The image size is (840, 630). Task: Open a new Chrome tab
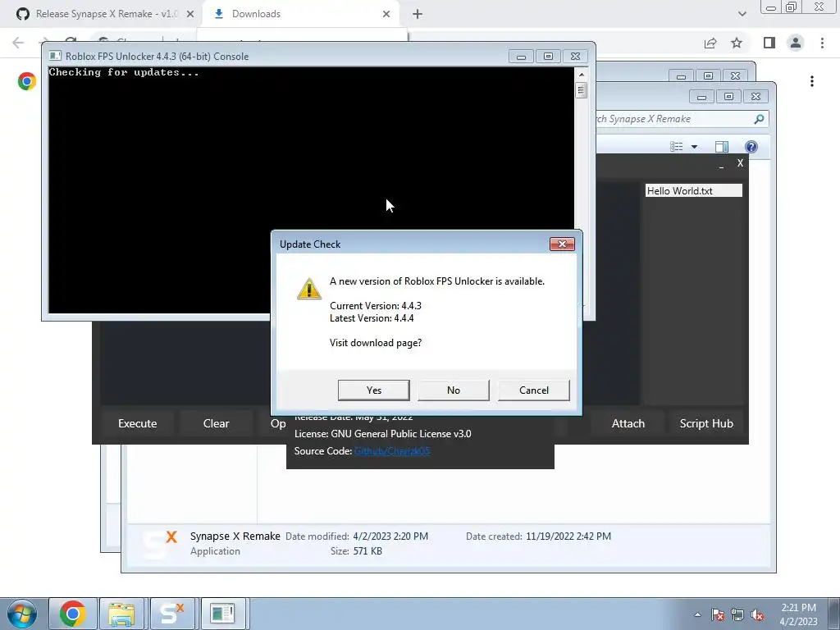pyautogui.click(x=418, y=14)
